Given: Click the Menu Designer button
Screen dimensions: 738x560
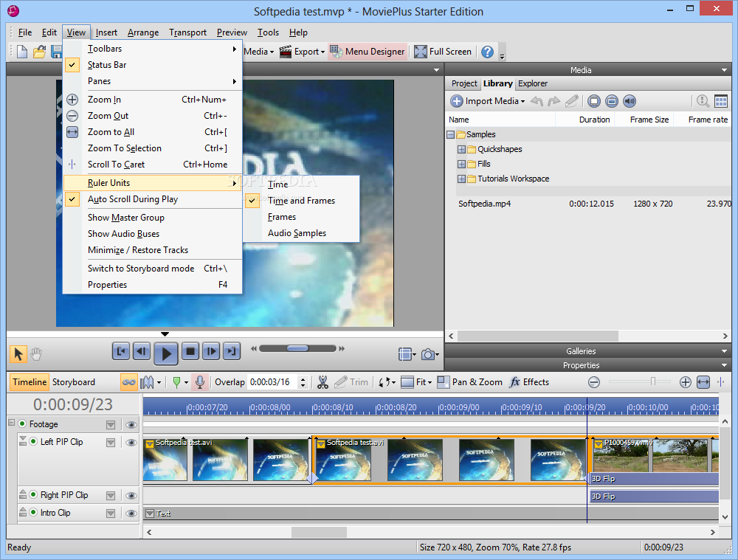Looking at the screenshot, I should [x=368, y=52].
